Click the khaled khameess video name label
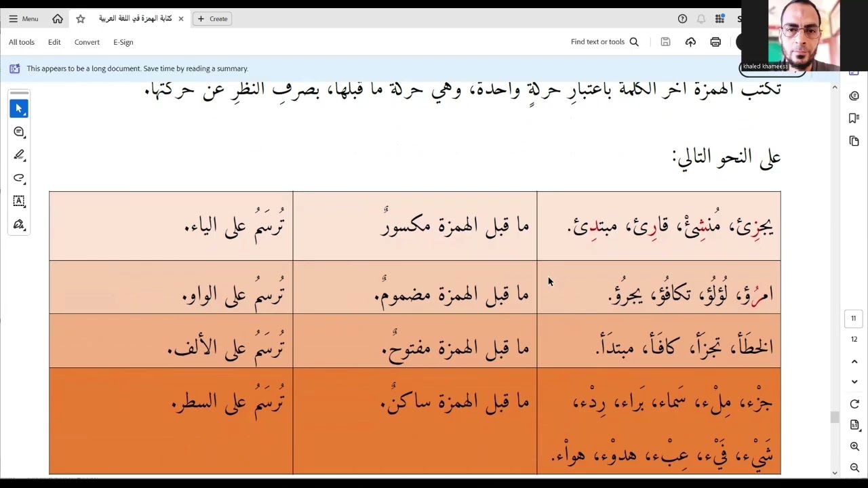868x488 pixels. [765, 66]
